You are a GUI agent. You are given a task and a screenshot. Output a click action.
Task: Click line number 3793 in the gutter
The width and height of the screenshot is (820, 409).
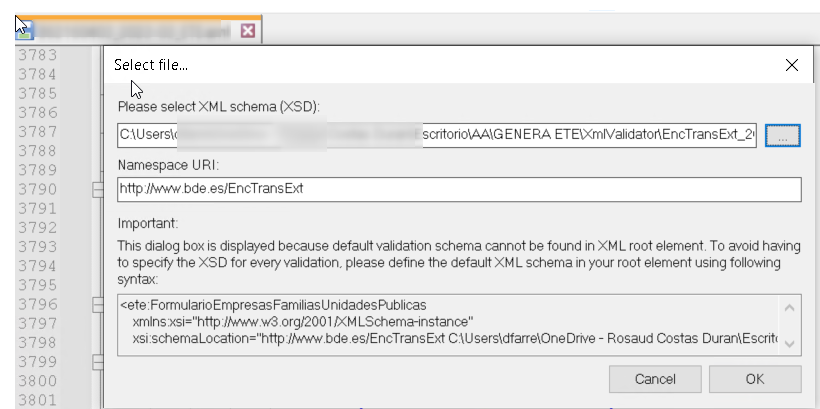tap(38, 246)
